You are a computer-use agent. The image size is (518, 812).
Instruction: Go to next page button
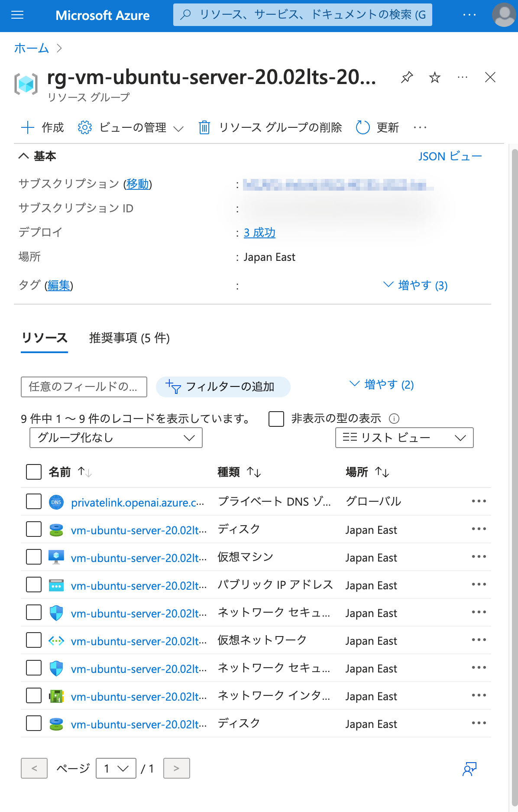tap(176, 768)
